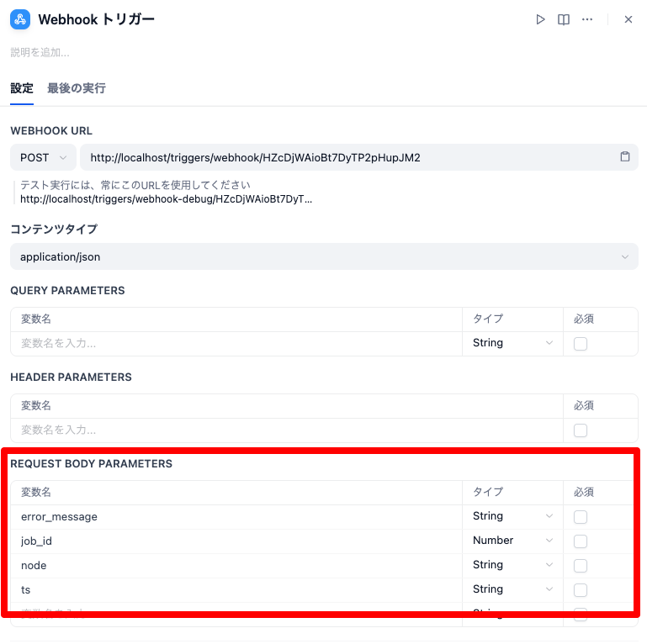
Task: Open the POST method dropdown
Action: click(x=43, y=157)
